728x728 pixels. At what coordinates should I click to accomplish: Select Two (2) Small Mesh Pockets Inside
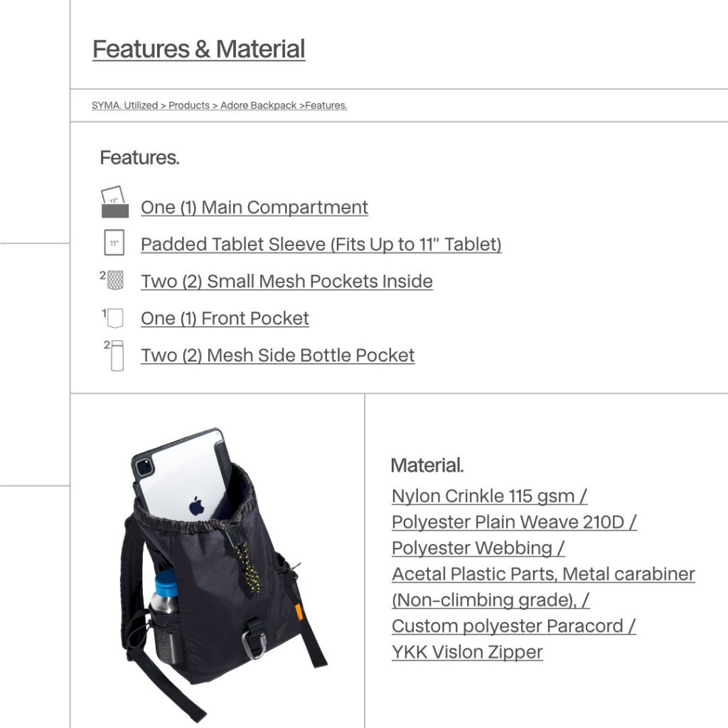(x=287, y=282)
